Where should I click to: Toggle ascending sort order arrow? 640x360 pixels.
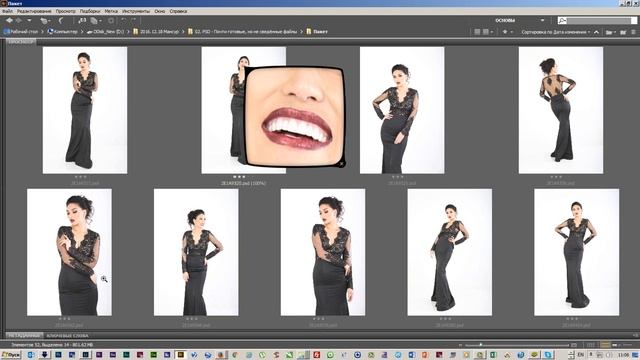(x=596, y=32)
